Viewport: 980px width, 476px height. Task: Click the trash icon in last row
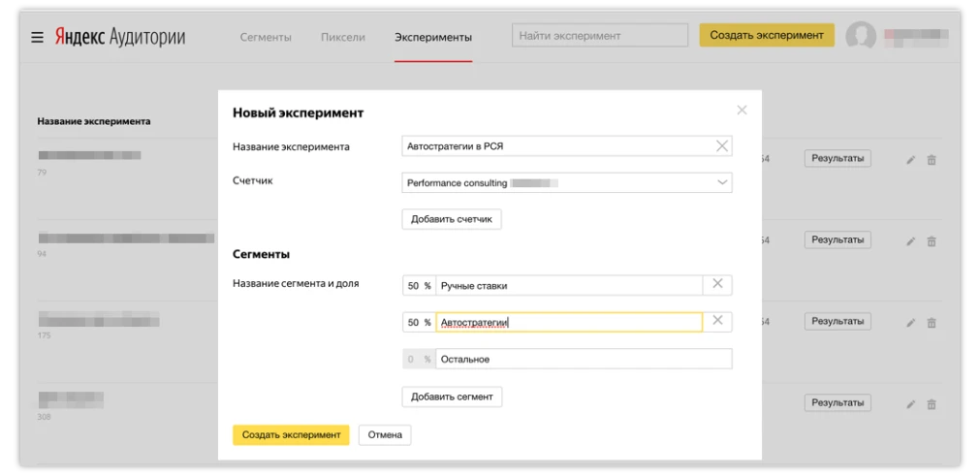coord(932,404)
